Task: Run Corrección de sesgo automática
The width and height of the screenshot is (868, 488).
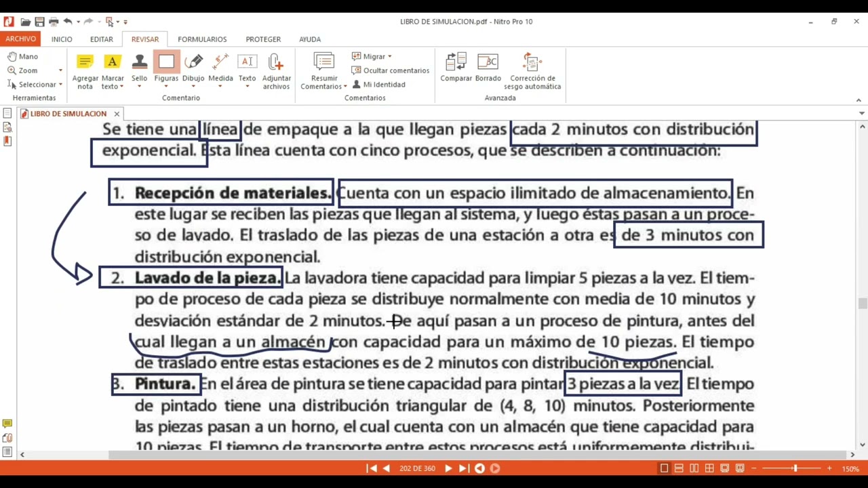Action: [532, 71]
